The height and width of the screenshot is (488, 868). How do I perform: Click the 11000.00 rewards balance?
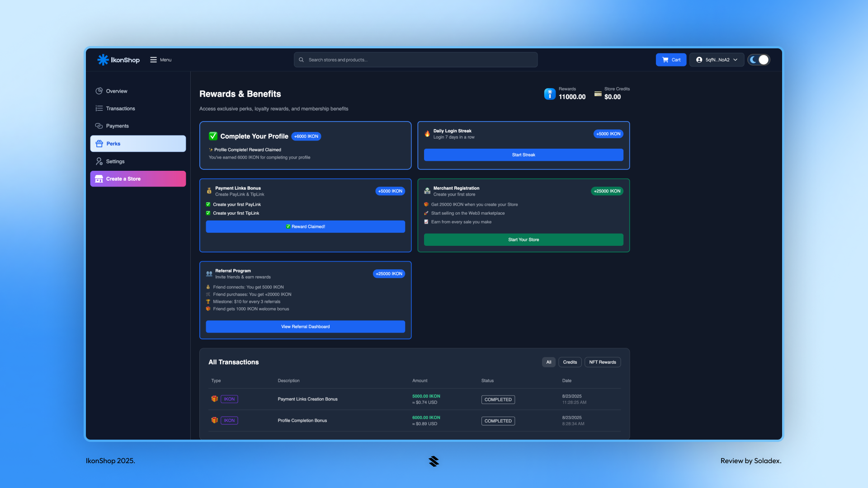coord(572,97)
